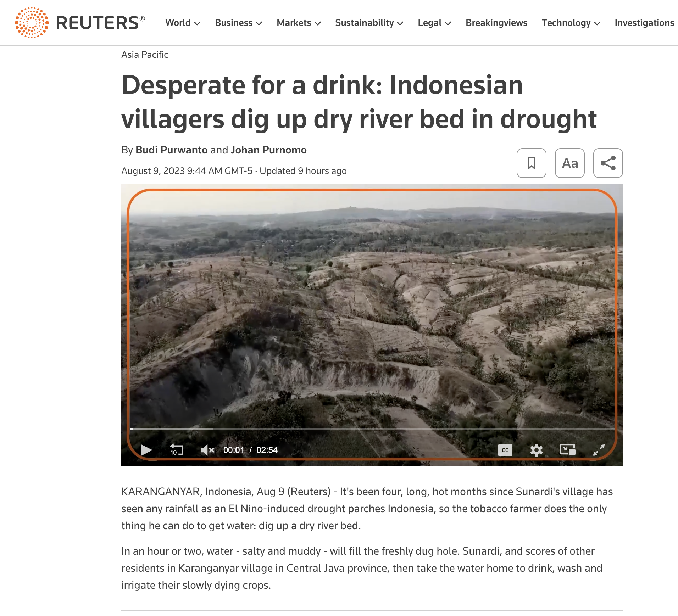Image resolution: width=678 pixels, height=616 pixels.
Task: Enable picture-in-picture mode
Action: [x=567, y=450]
